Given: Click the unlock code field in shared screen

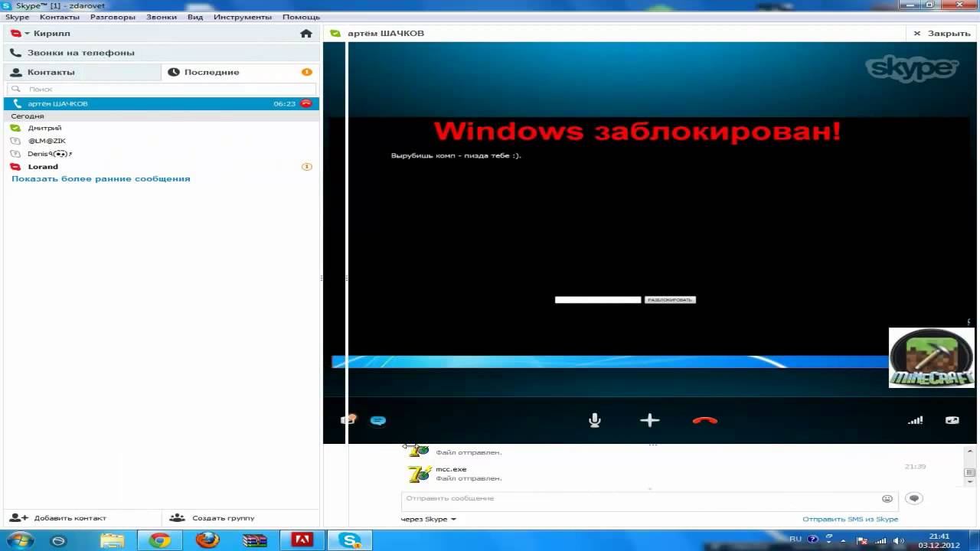Looking at the screenshot, I should (x=597, y=300).
